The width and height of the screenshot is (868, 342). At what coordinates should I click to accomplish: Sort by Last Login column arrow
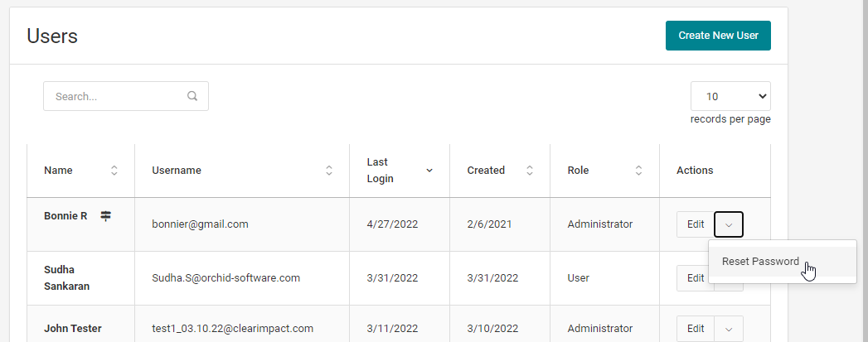click(429, 171)
